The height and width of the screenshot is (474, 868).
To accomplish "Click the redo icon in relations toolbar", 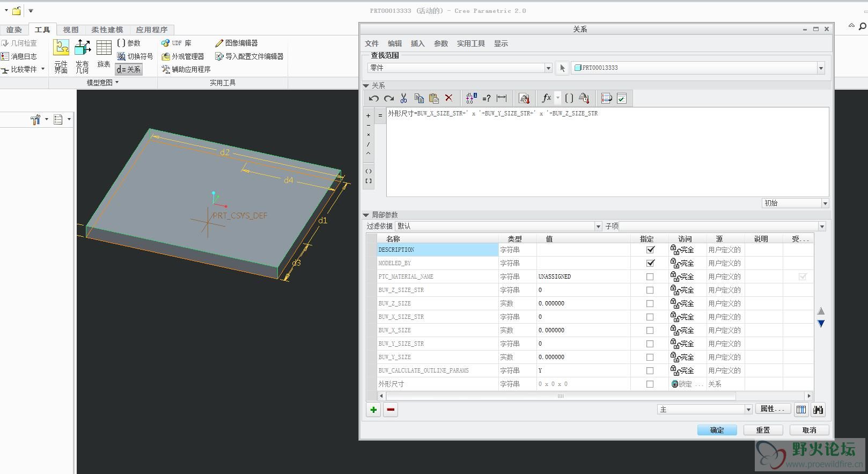I will (389, 98).
